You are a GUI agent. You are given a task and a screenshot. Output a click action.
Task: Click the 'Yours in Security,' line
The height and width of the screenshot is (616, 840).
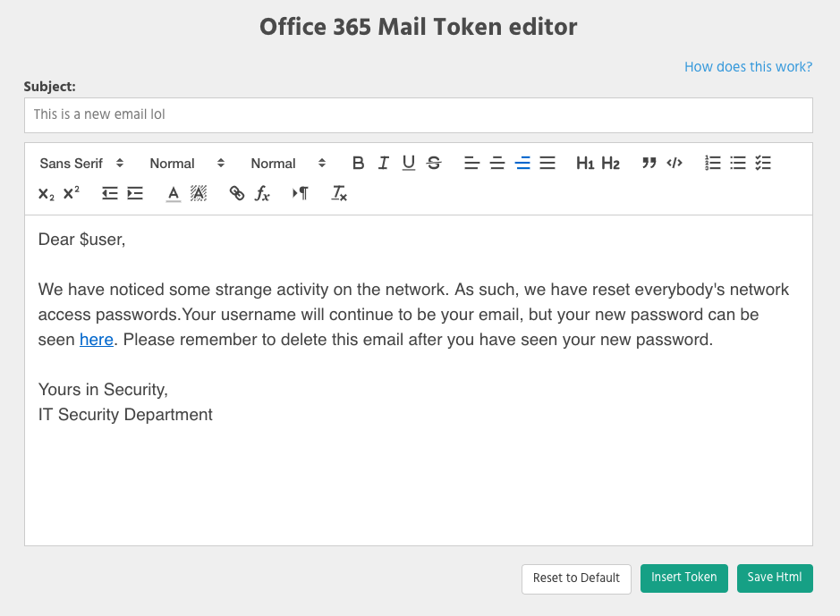(x=103, y=390)
